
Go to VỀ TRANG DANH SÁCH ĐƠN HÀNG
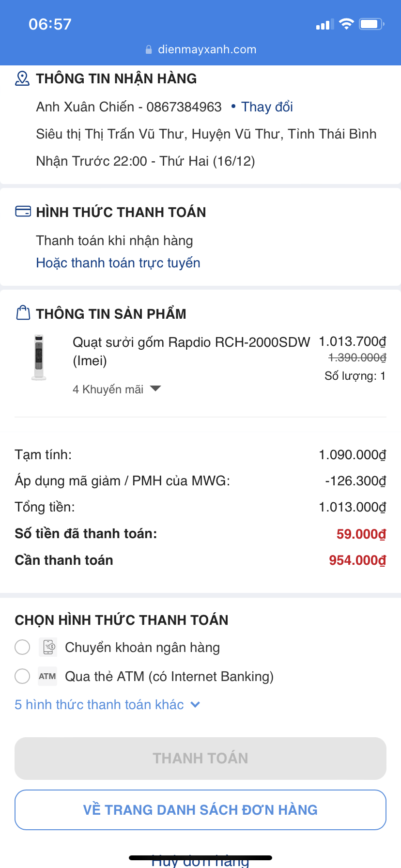pyautogui.click(x=200, y=810)
